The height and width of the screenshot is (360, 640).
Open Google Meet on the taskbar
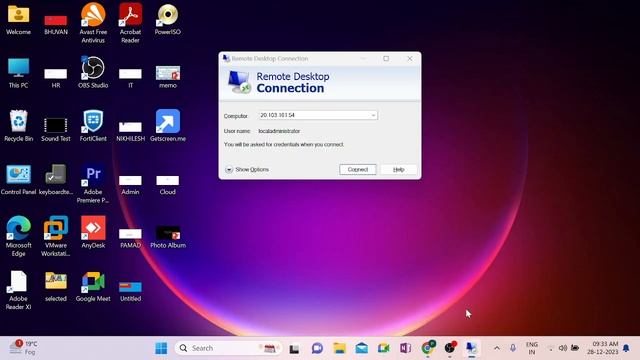pyautogui.click(x=384, y=348)
